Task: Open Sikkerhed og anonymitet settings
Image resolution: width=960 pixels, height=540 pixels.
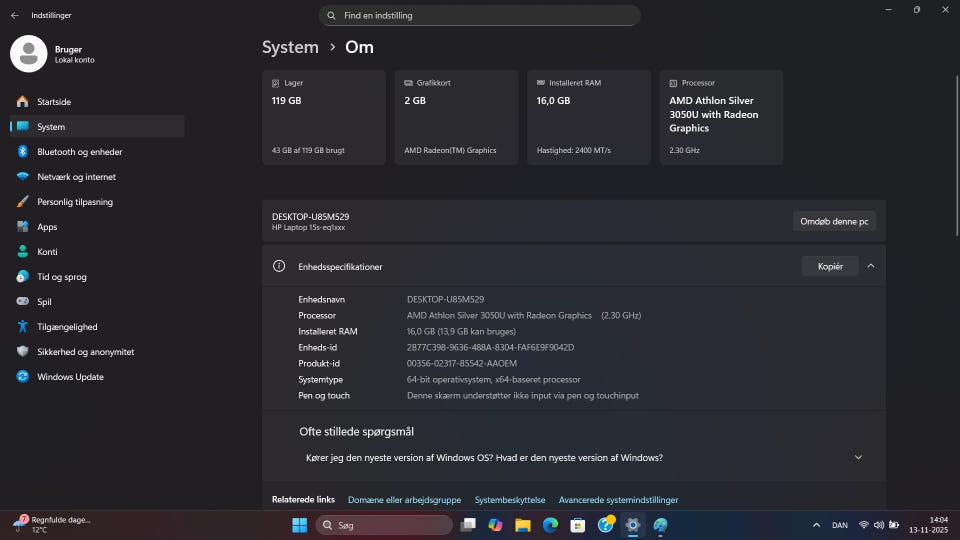Action: [x=85, y=352]
